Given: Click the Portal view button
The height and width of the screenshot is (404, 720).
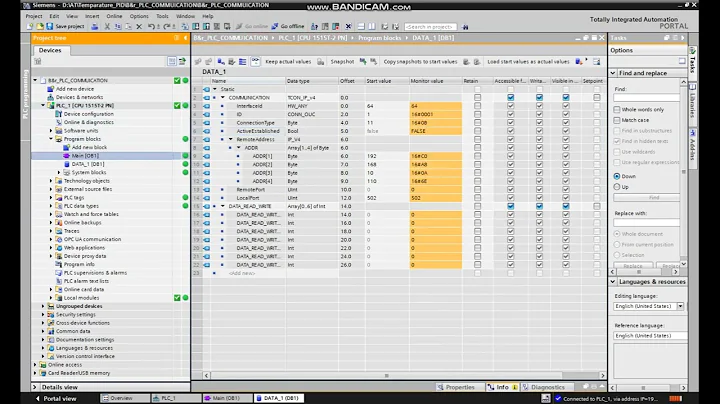Looking at the screenshot, I should coord(56,398).
